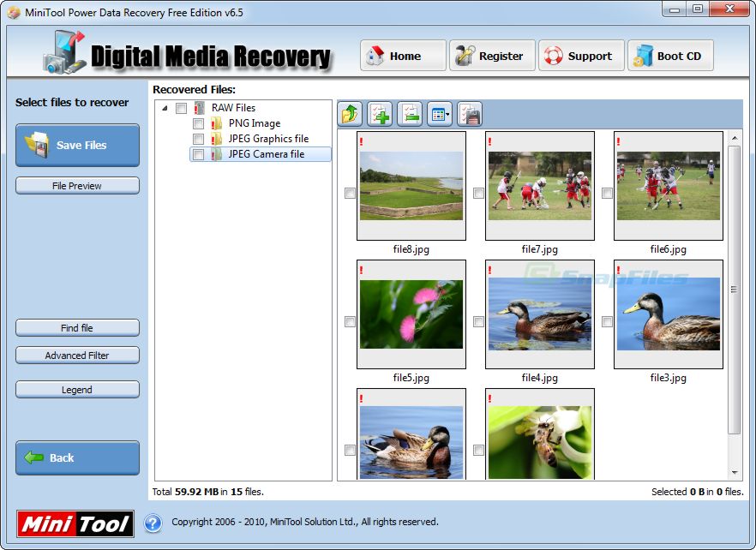
Task: Open the Advanced Filter
Action: (x=78, y=356)
